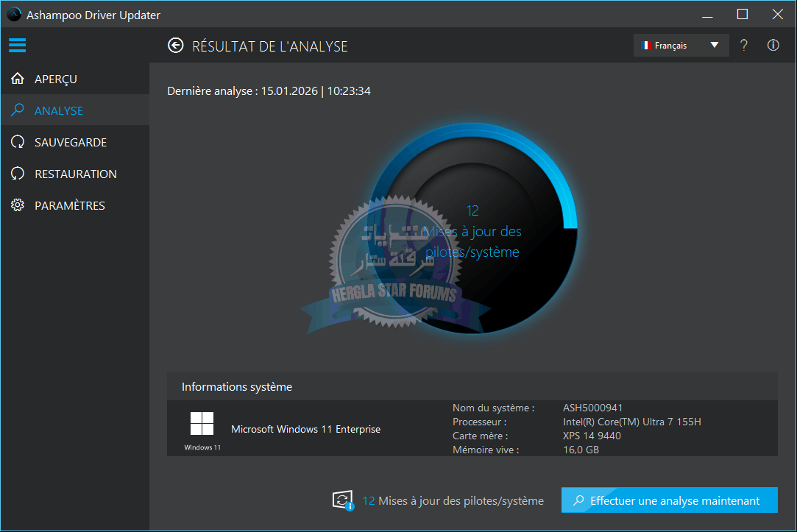Click the hamburger menu icon

click(18, 46)
